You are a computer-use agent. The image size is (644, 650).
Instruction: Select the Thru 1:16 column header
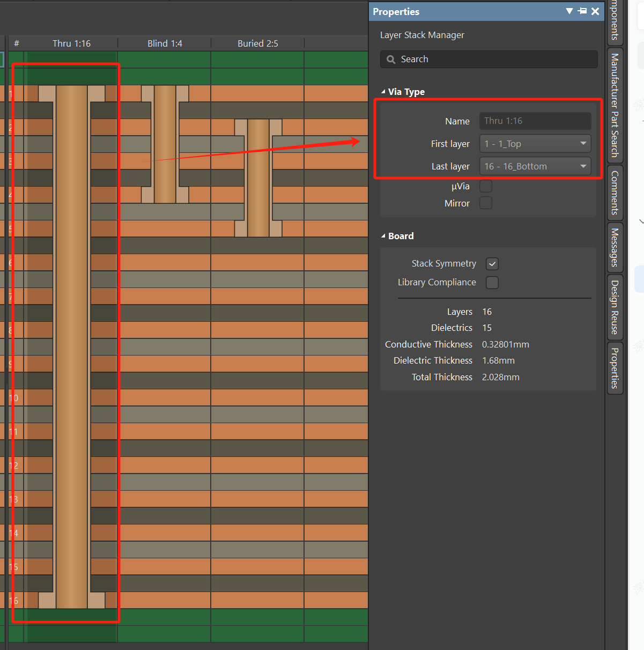click(71, 43)
